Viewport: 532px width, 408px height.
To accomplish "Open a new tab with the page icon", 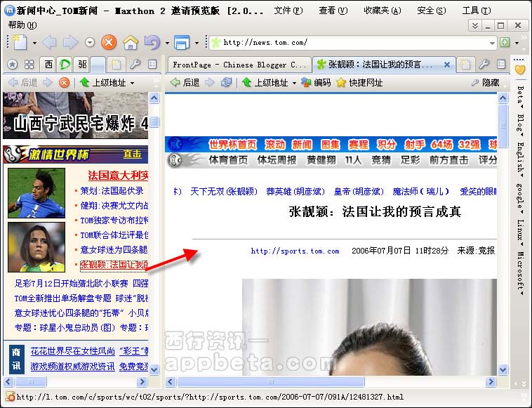I will click(20, 42).
